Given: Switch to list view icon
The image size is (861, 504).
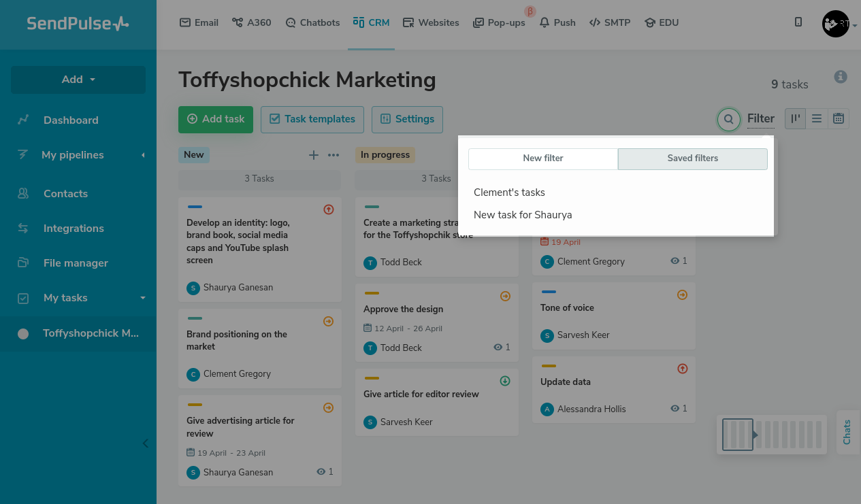Looking at the screenshot, I should click(817, 119).
